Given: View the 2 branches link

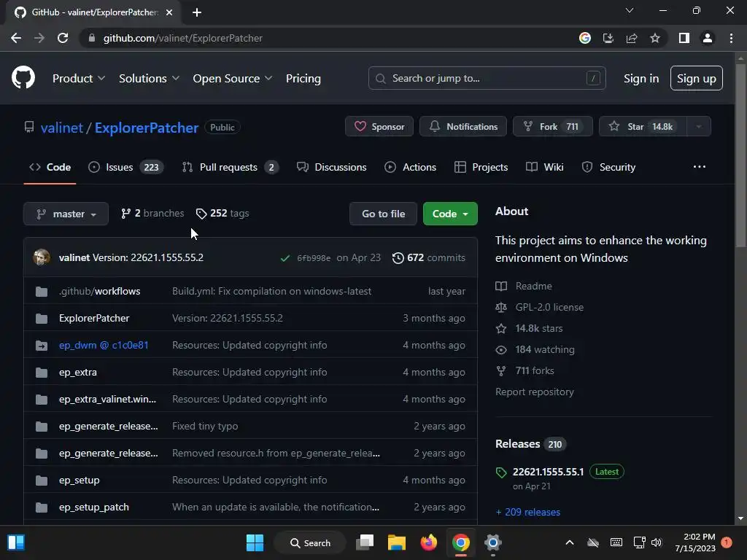Looking at the screenshot, I should [x=152, y=214].
